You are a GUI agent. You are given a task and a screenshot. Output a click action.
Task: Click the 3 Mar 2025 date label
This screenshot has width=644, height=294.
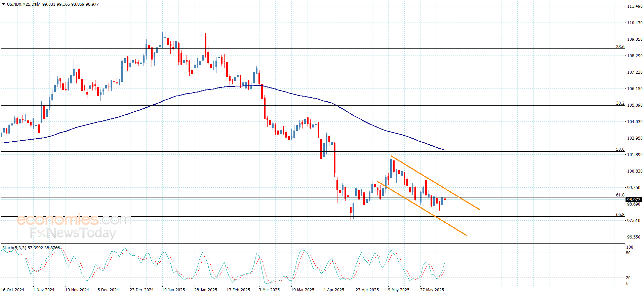coord(269,290)
